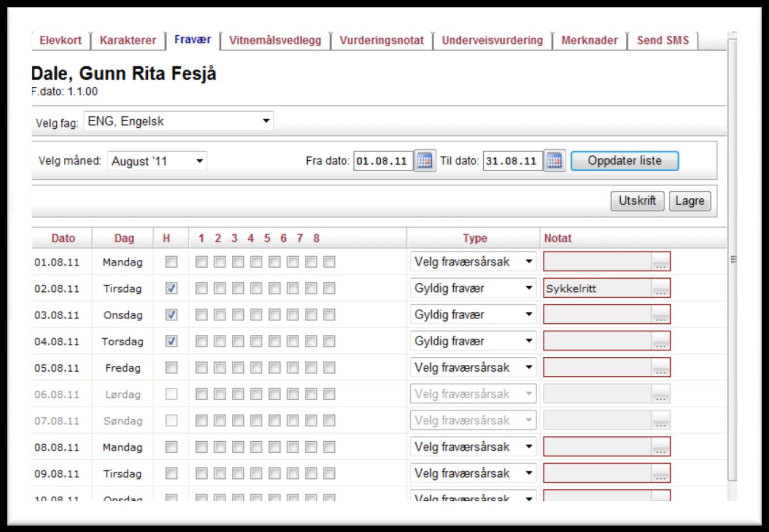
Task: Open note editor button beside Sykkelritt
Action: [661, 289]
